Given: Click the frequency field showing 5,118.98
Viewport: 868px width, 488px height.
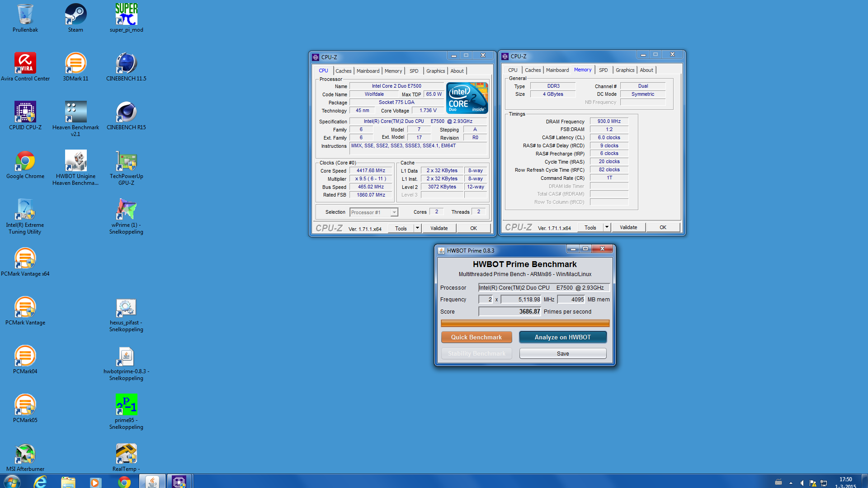Looking at the screenshot, I should [x=521, y=299].
